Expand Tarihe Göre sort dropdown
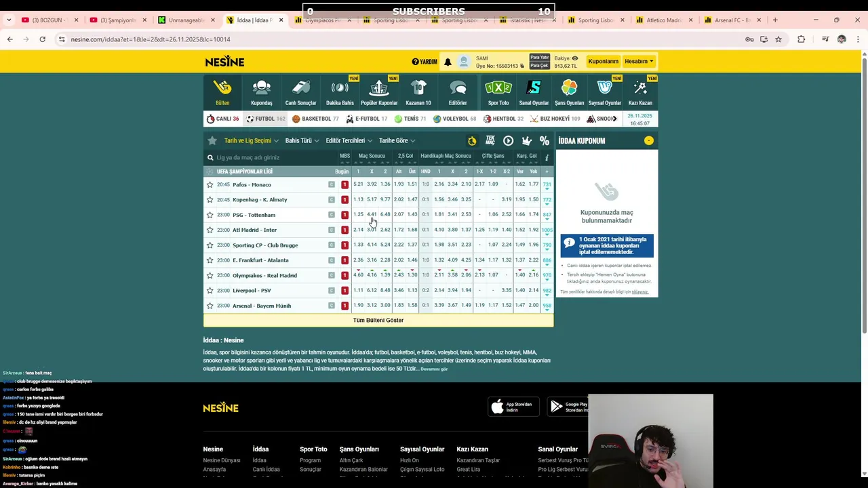The image size is (868, 488). [397, 140]
